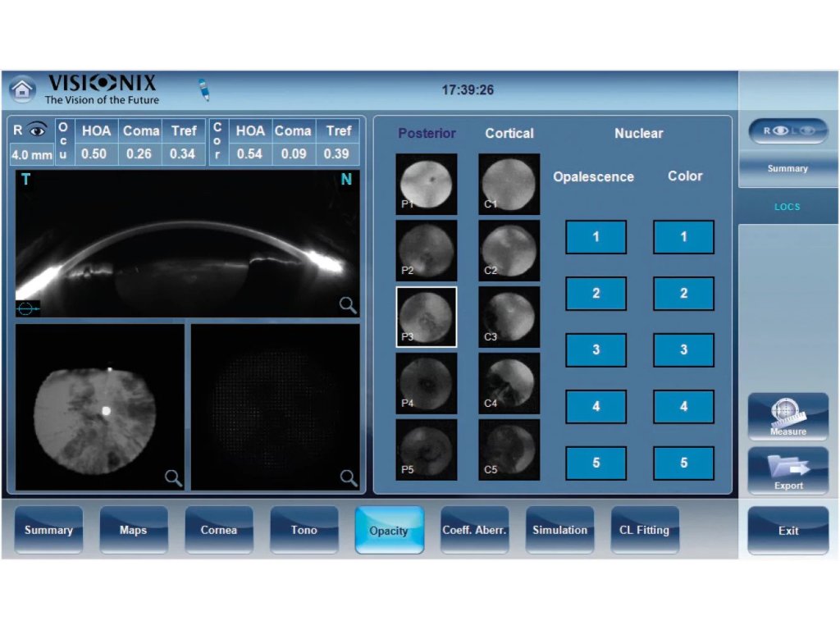
Task: Open the Coeff. Aberr. tab
Action: tap(474, 530)
